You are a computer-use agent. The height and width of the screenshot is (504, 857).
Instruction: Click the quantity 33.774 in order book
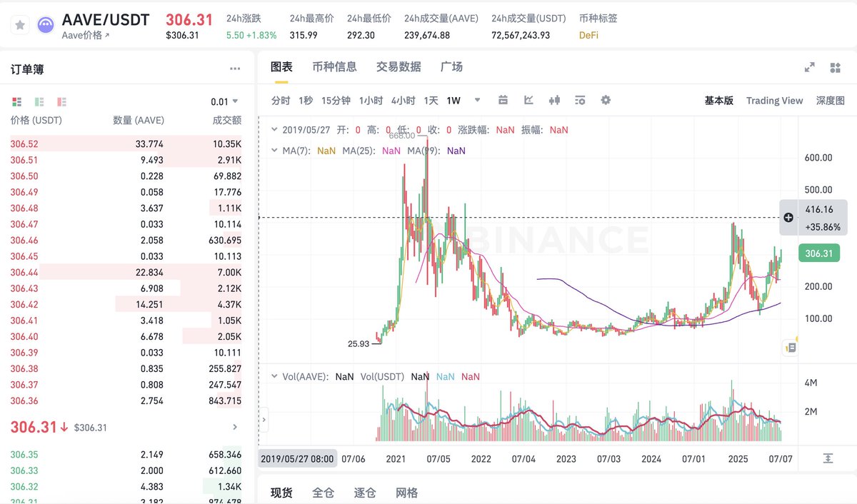[x=149, y=143]
